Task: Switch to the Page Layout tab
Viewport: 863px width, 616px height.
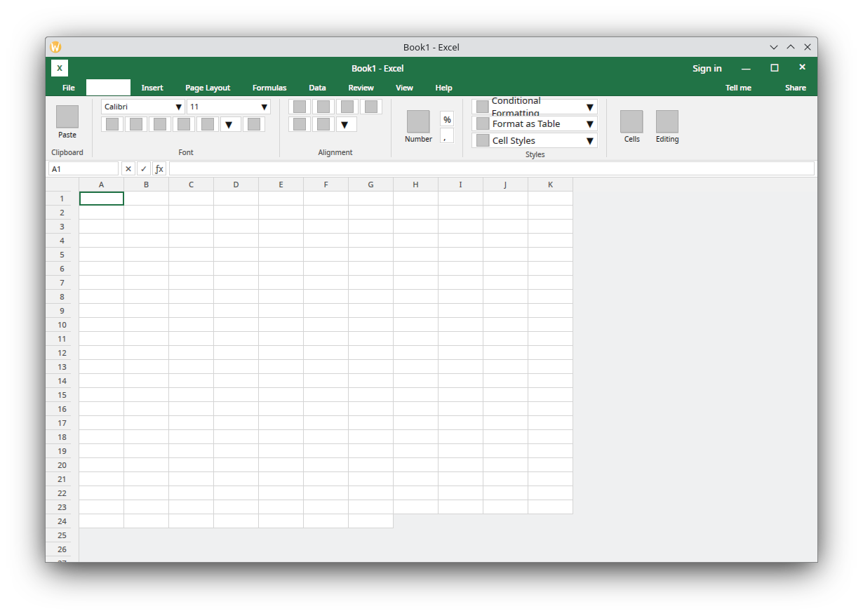Action: [x=208, y=88]
